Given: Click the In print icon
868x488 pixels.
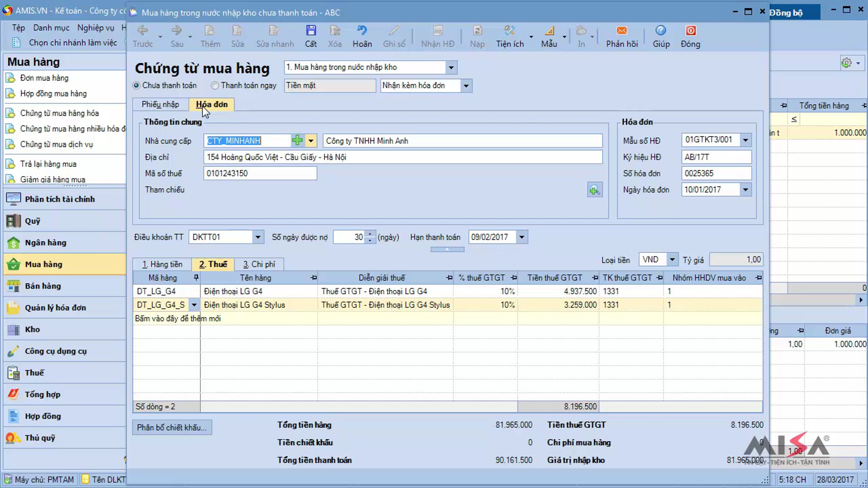Looking at the screenshot, I should pos(581,31).
